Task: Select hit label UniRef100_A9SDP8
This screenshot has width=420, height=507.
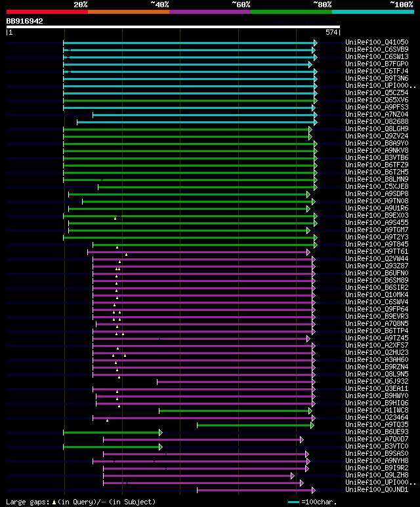Action: pyautogui.click(x=377, y=193)
